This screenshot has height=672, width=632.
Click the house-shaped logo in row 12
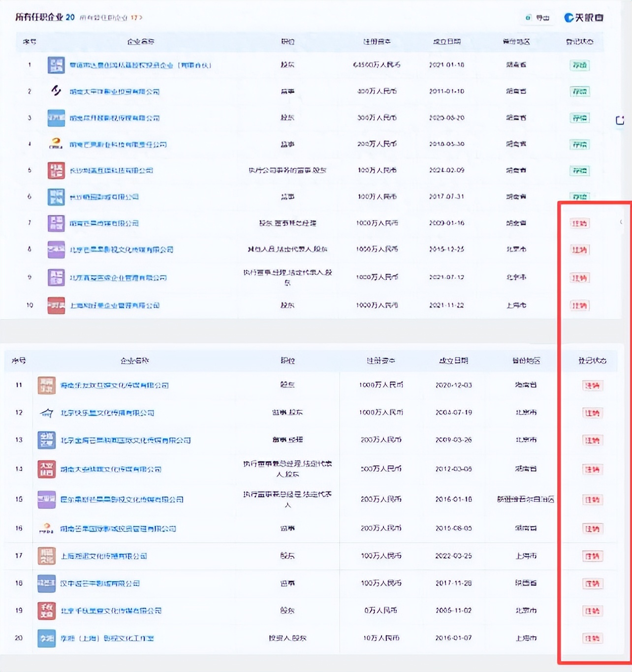tap(47, 413)
